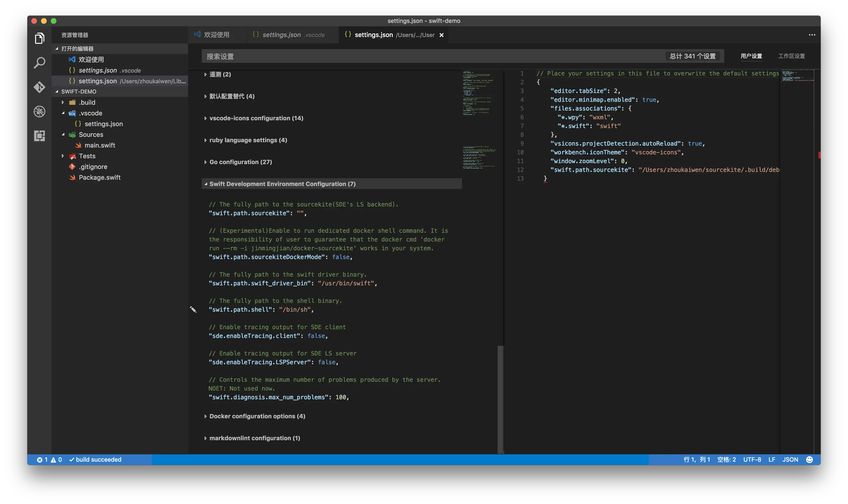Open the Explorer sidebar icon
Viewport: 848px width, 504px height.
click(40, 38)
